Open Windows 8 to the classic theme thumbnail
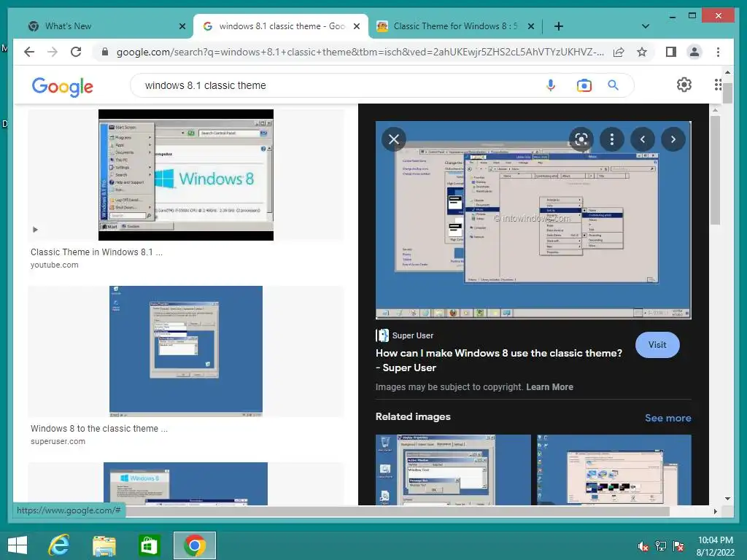The image size is (747, 560). coord(186,351)
